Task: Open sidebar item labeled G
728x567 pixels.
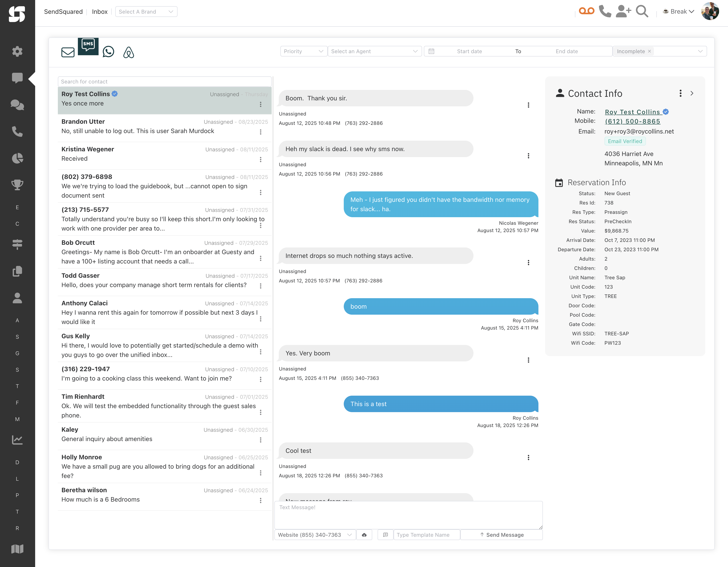Action: pyautogui.click(x=17, y=353)
